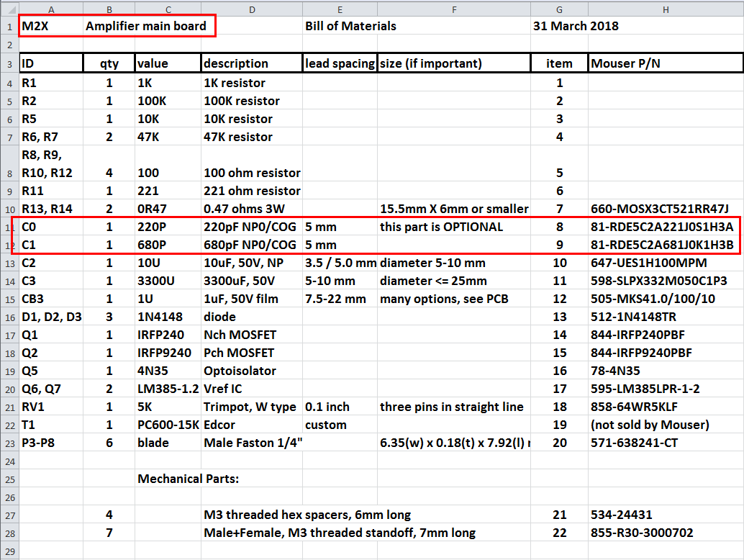Select 'Amplifier main board' title cell

pyautogui.click(x=145, y=26)
